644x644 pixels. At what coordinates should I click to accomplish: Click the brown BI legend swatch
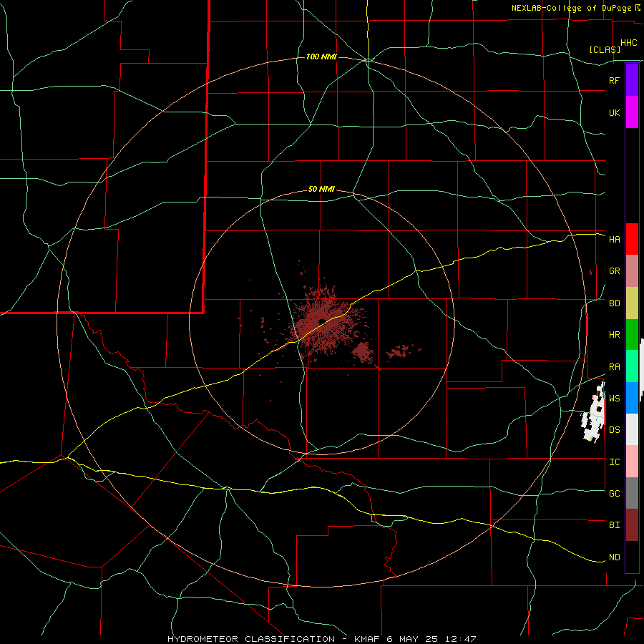[x=632, y=525]
